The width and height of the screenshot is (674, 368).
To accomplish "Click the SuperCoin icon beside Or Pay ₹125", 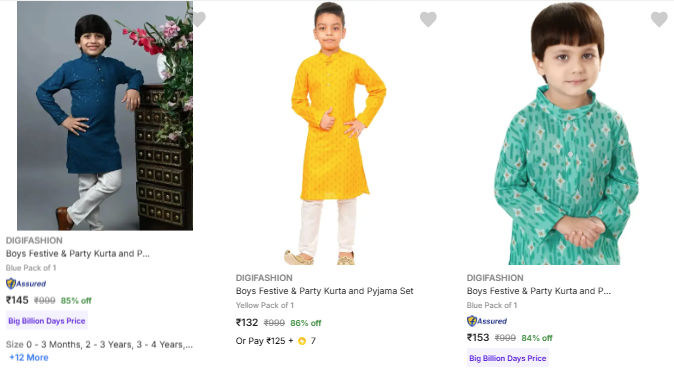I will [x=302, y=341].
